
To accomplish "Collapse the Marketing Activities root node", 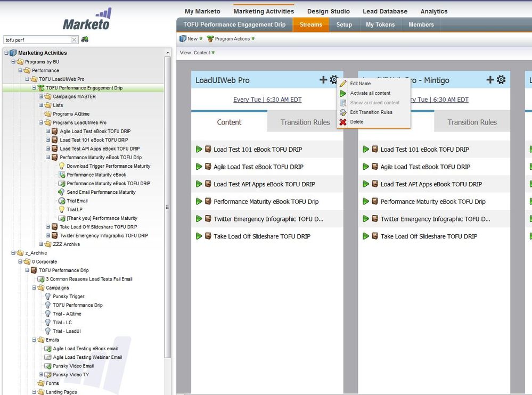I will click(6, 53).
